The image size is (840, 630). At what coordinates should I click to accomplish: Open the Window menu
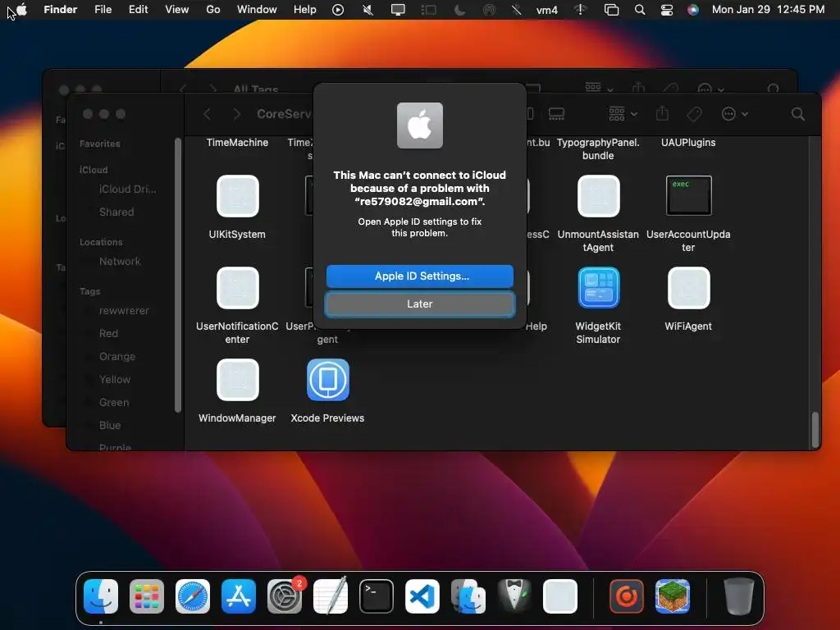click(257, 10)
